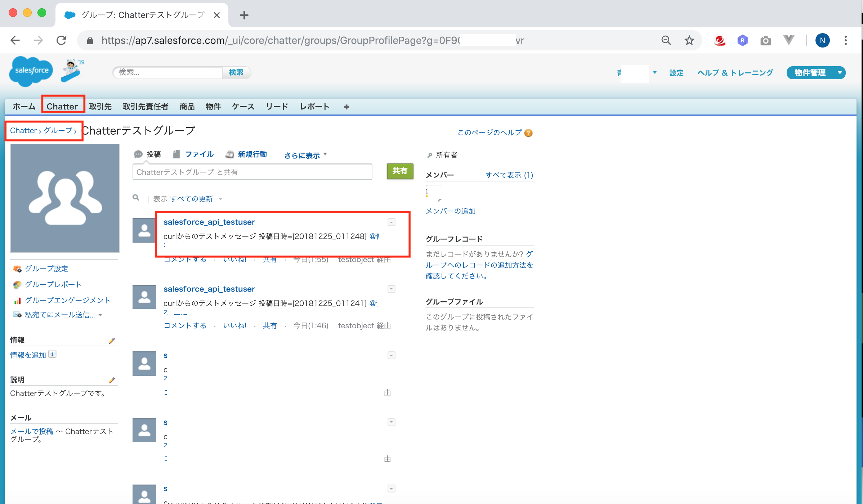Open ヘルプ & トレーニング link

point(735,73)
